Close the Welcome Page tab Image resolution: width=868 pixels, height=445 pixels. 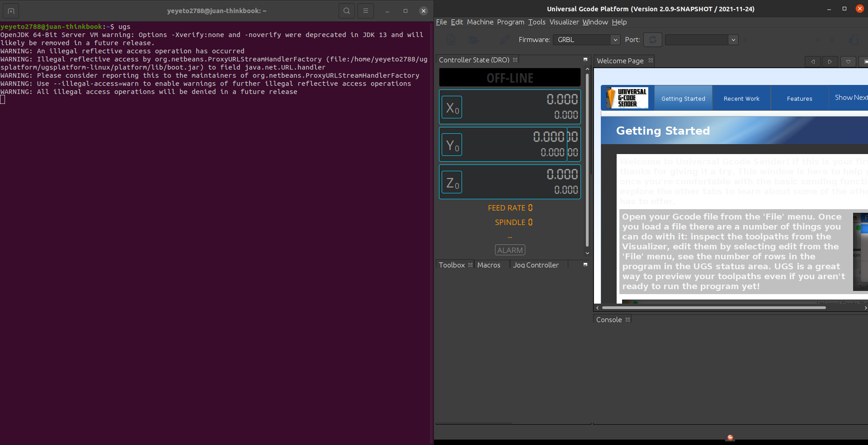pos(651,60)
